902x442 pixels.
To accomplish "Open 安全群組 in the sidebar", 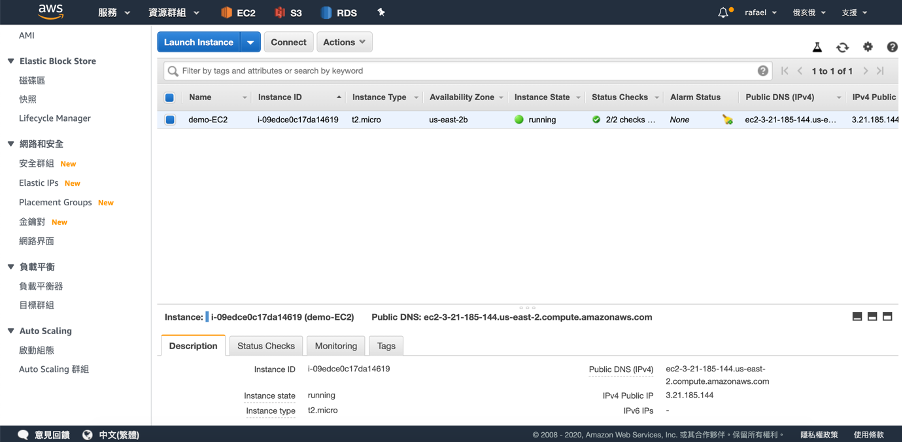I will tap(36, 163).
